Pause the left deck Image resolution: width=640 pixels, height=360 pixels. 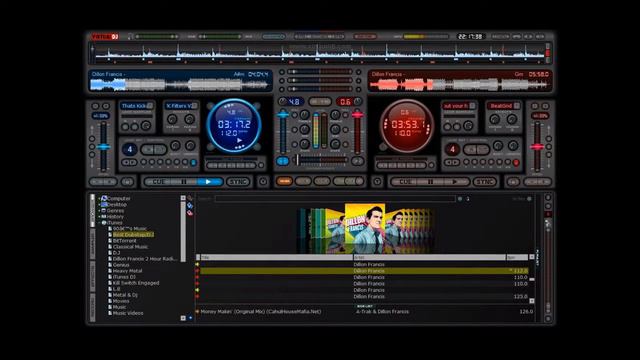coord(184,182)
